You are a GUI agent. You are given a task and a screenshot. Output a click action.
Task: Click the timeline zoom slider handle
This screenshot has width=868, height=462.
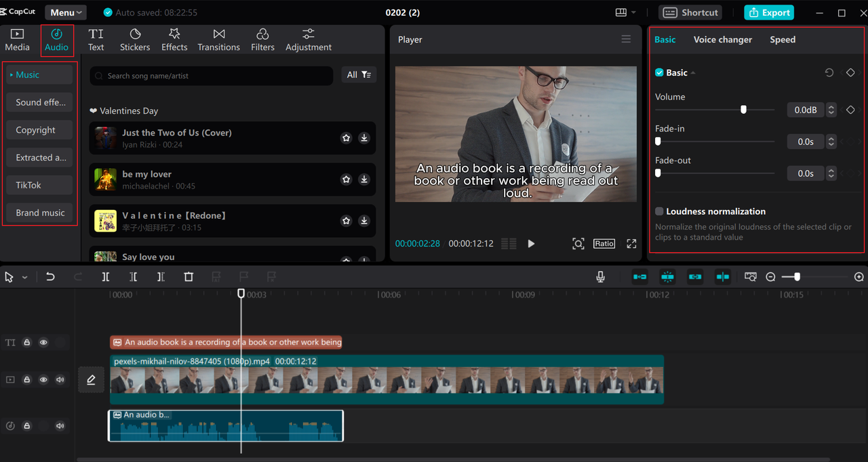(797, 277)
